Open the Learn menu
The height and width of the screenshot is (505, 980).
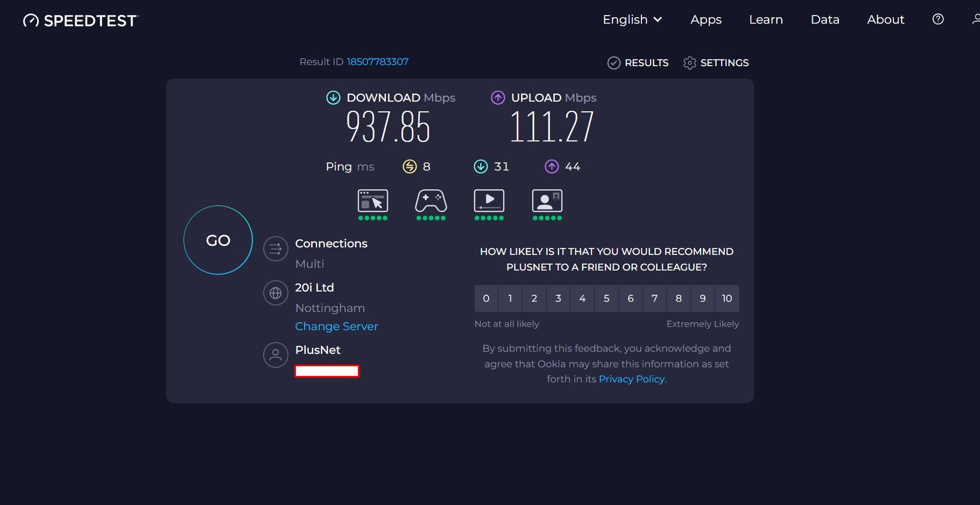click(x=766, y=19)
